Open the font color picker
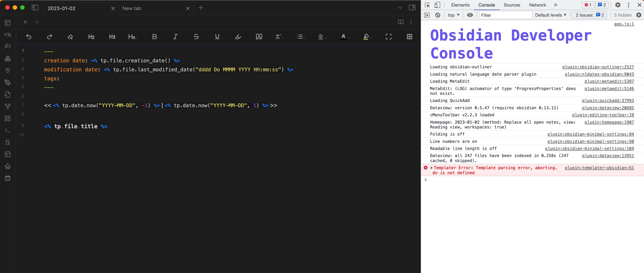 click(x=345, y=37)
